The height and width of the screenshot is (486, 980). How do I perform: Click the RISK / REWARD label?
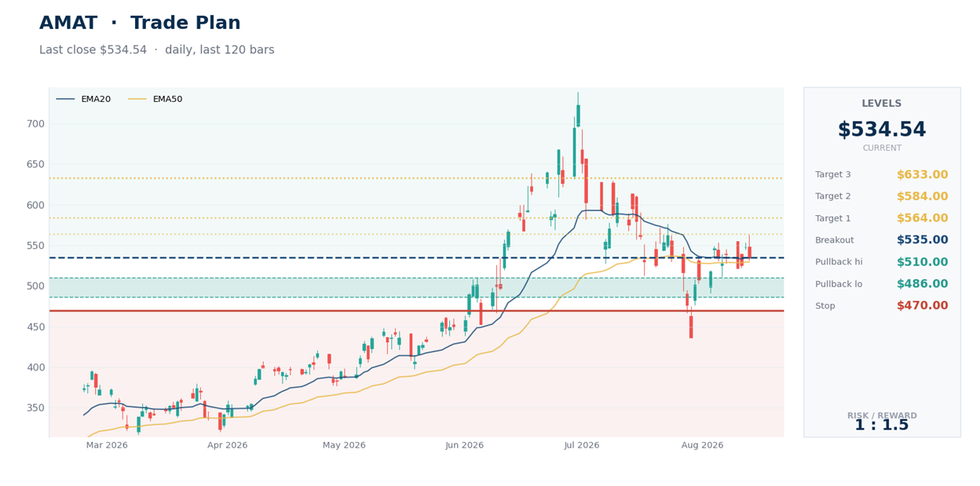click(x=882, y=415)
